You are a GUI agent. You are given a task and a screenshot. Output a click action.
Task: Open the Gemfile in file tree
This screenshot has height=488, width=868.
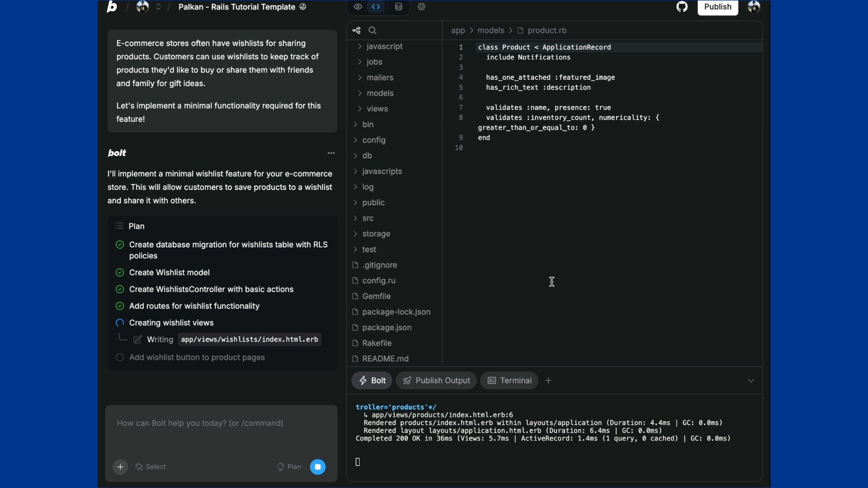376,296
